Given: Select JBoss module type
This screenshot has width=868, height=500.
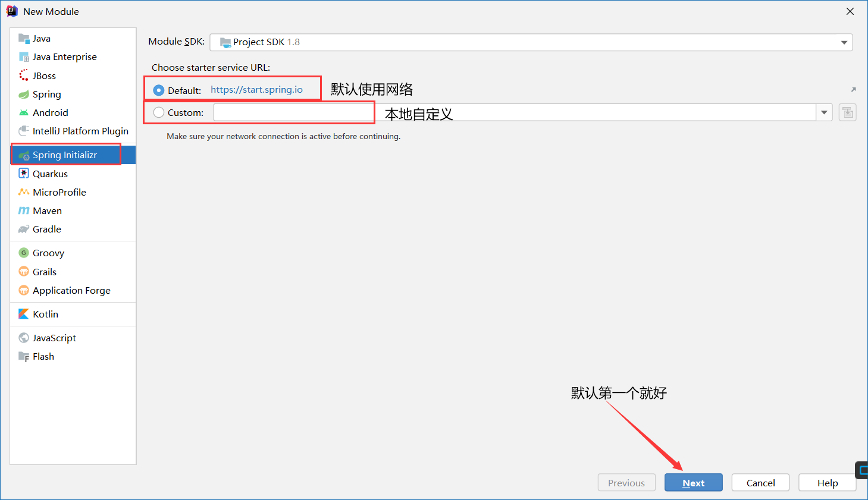Looking at the screenshot, I should (73, 76).
